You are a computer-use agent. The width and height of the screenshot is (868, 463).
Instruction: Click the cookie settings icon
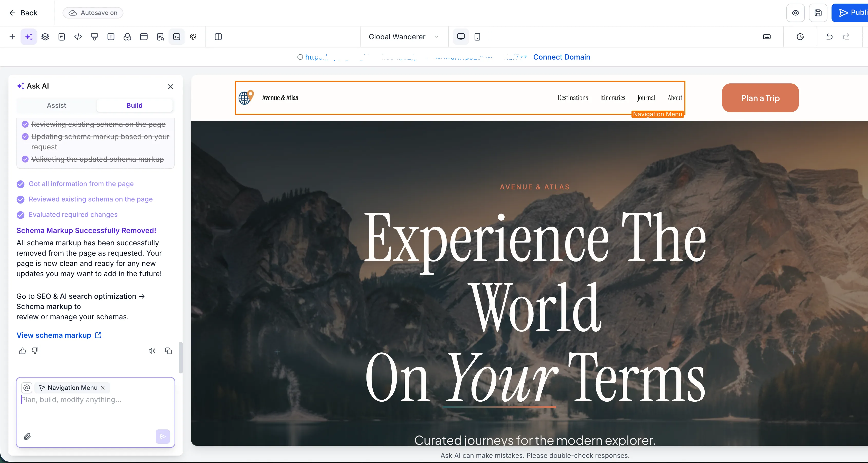(193, 37)
